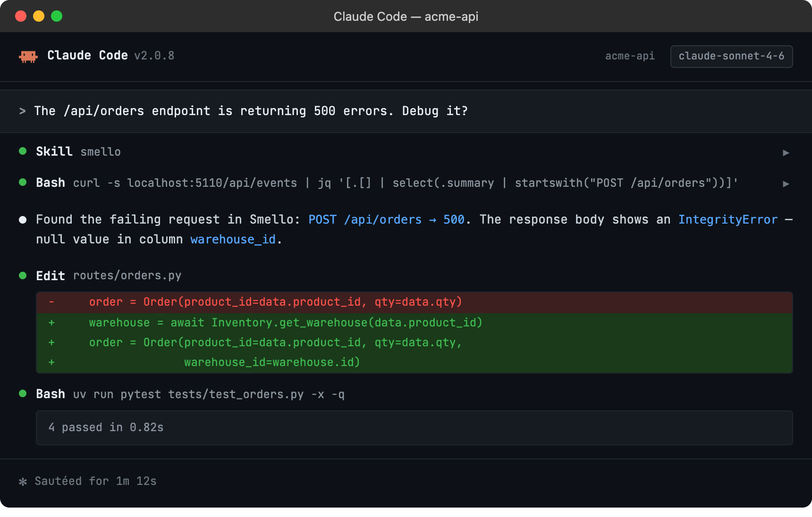This screenshot has height=517, width=812.
Task: Click the acme-api project label in header
Action: (x=630, y=56)
